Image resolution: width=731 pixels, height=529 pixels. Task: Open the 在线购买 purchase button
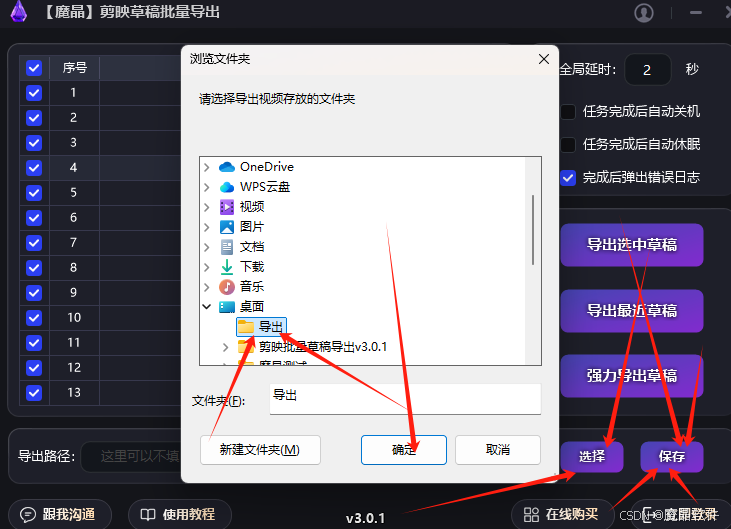pyautogui.click(x=563, y=515)
